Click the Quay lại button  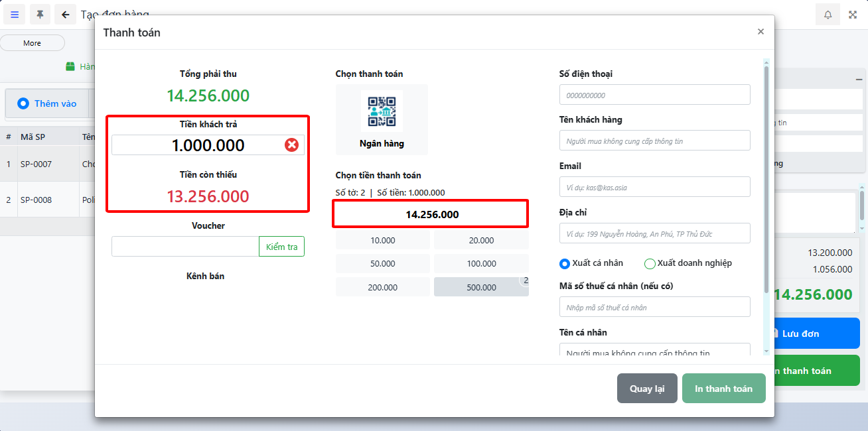click(x=646, y=389)
